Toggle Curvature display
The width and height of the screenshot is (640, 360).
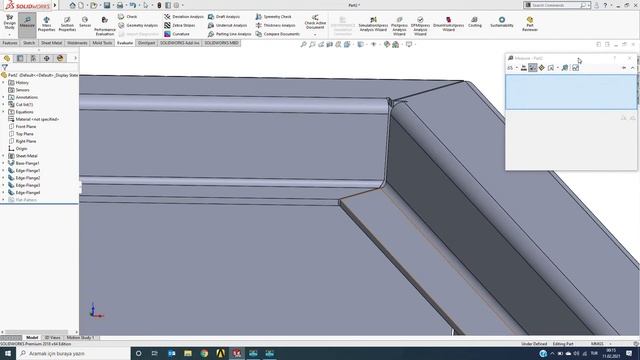coord(177,34)
